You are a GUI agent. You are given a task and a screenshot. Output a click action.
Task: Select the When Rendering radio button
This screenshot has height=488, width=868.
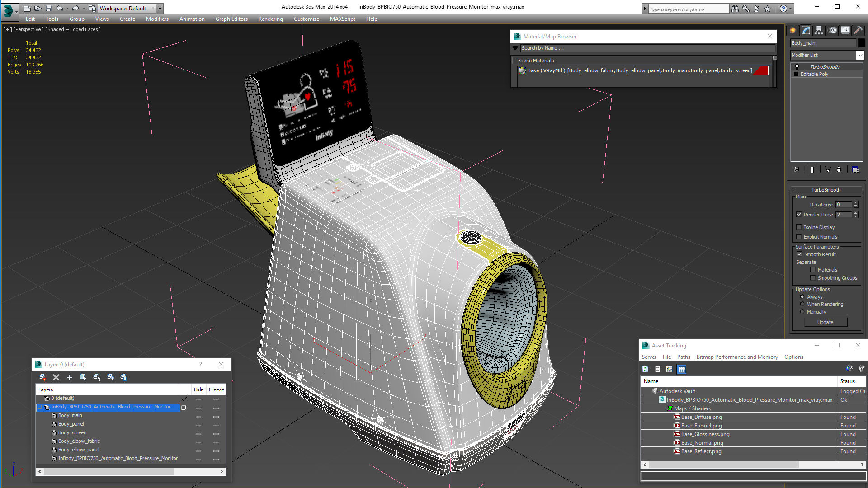(x=802, y=304)
